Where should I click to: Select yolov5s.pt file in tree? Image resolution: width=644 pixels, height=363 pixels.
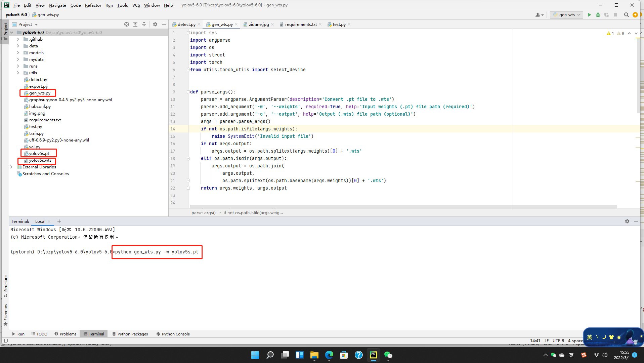tap(39, 154)
